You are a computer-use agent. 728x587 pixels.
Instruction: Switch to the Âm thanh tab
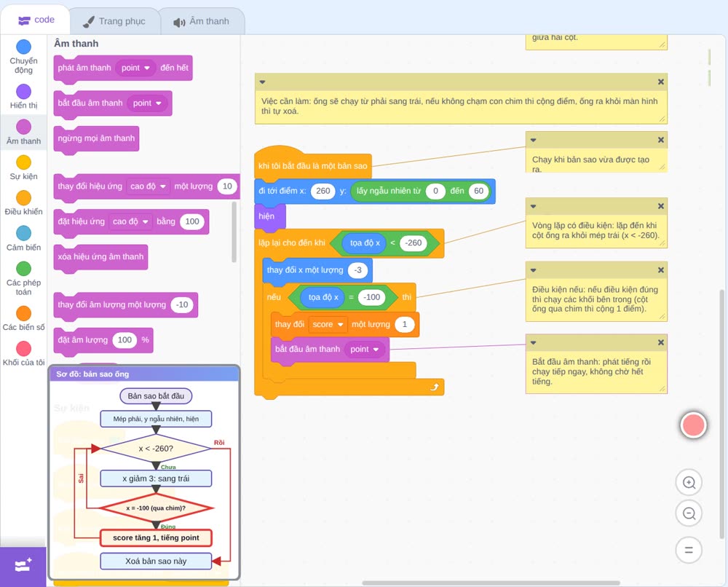coord(202,21)
